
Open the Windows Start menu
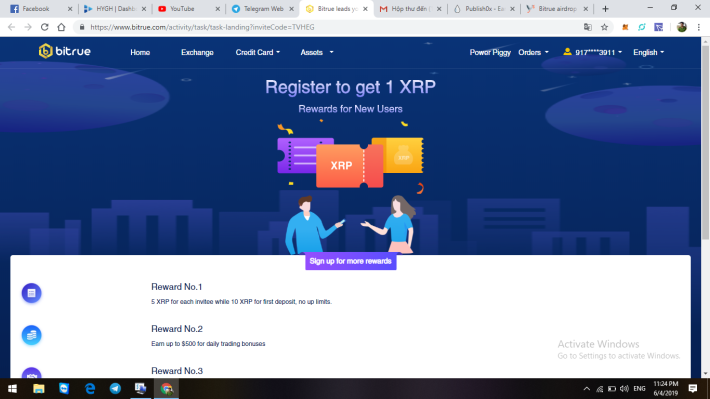[12, 389]
